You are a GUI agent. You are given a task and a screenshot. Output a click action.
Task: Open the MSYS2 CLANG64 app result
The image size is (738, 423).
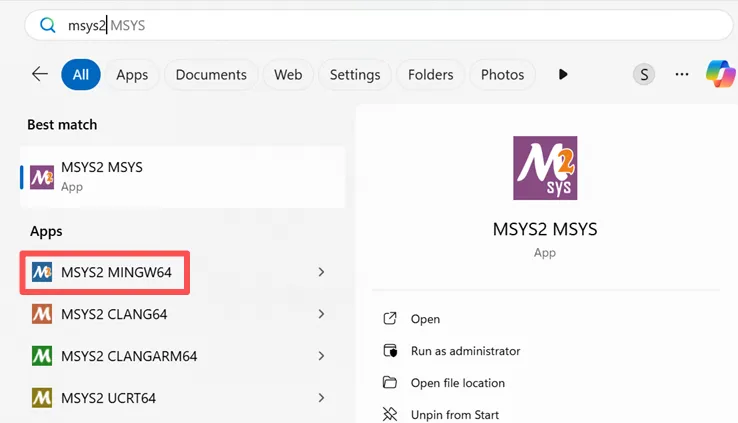click(183, 314)
